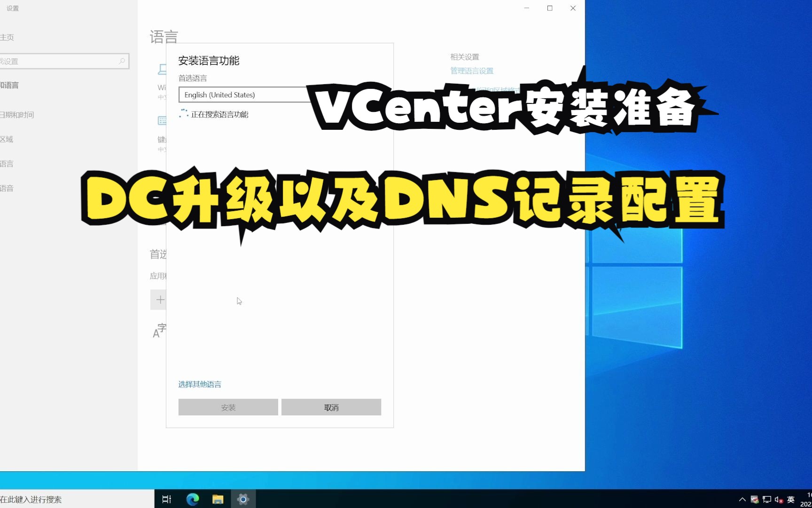Click the taskbar clock

(x=806, y=499)
